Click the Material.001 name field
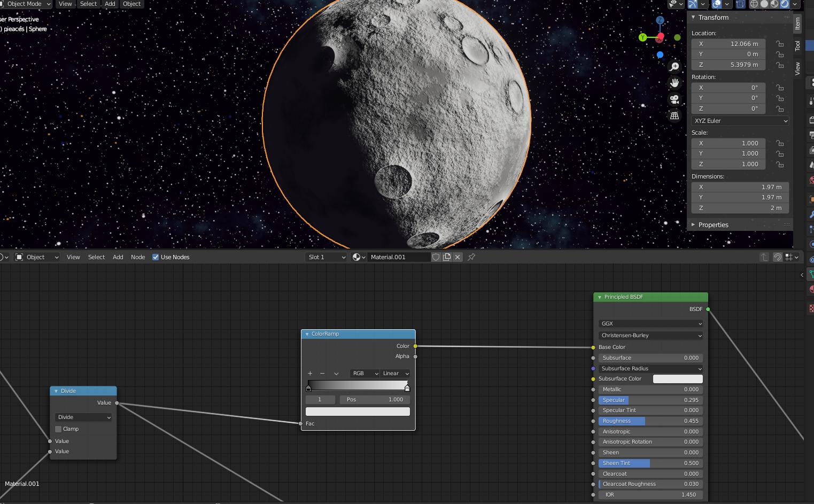Screen dimensions: 814x504 (x=399, y=257)
